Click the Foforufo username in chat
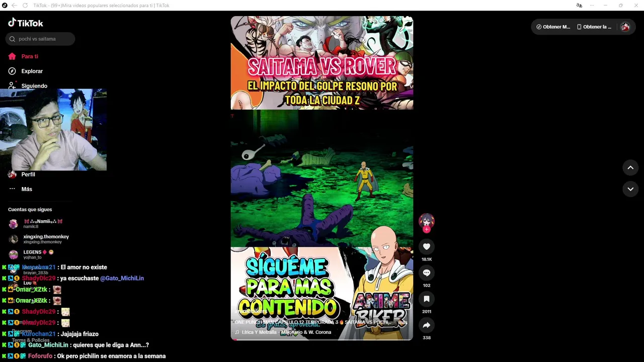The height and width of the screenshot is (362, 644). 40,356
